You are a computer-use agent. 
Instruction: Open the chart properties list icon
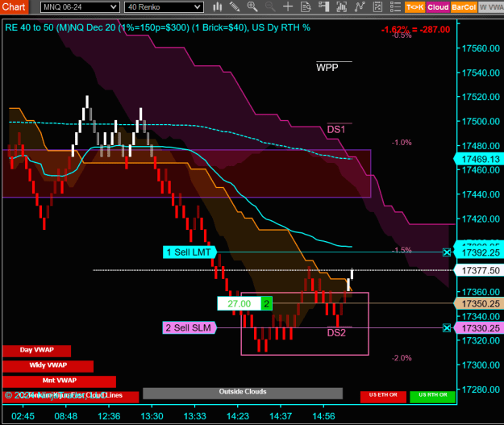pyautogui.click(x=395, y=6)
